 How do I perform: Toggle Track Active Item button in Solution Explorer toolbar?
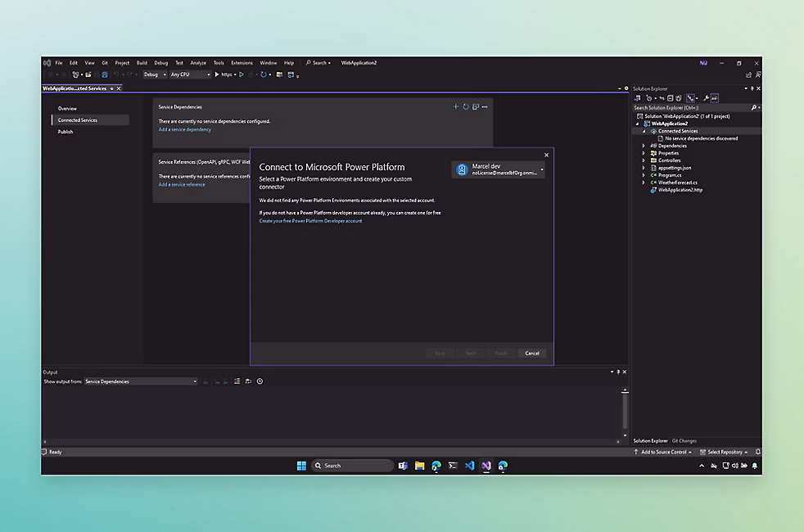(690, 98)
